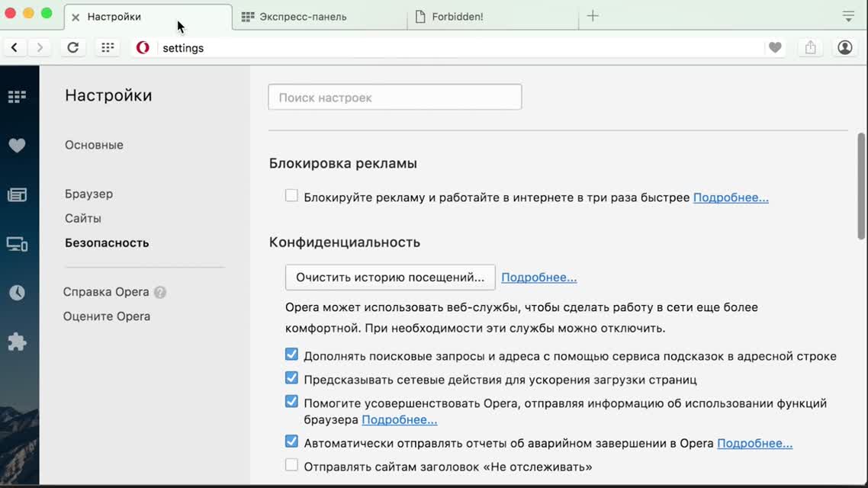Open Основные settings section
The height and width of the screenshot is (488, 868).
[x=94, y=145]
